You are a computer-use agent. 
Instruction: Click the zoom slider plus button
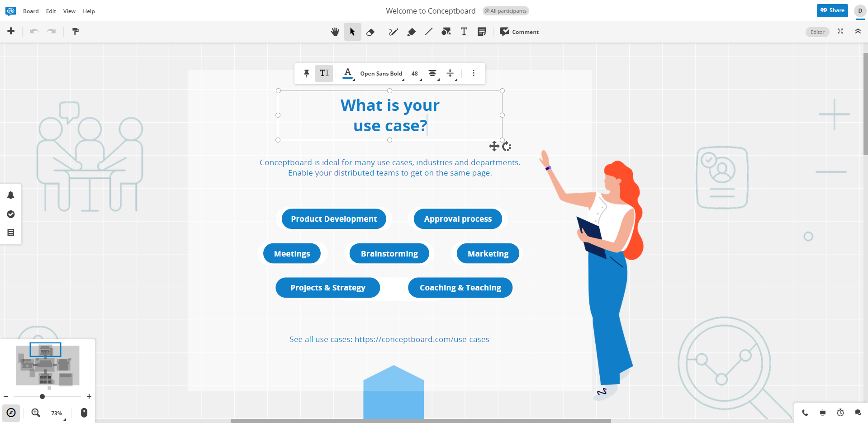[89, 396]
